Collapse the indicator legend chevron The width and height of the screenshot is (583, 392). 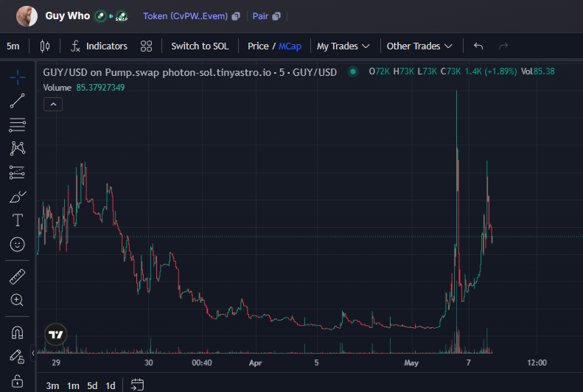[53, 105]
